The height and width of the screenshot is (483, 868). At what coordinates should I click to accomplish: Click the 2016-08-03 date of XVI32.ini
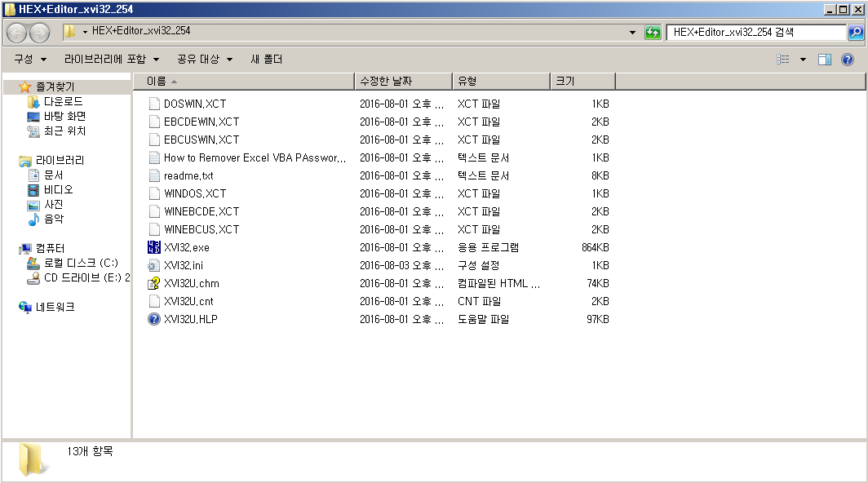[x=401, y=265]
